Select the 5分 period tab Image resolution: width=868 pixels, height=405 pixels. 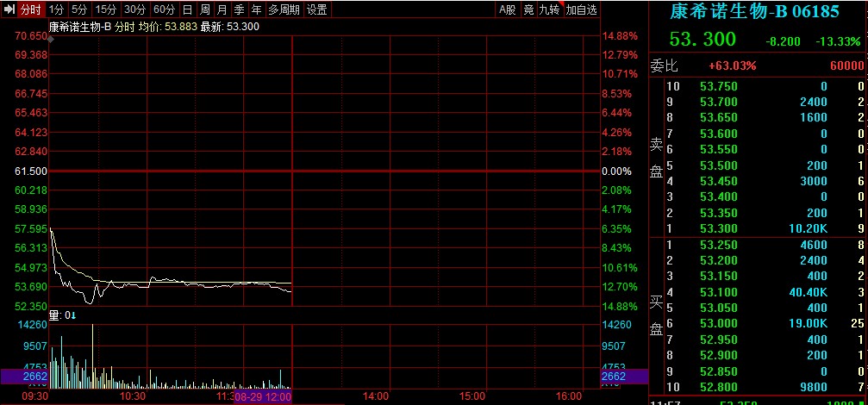pyautogui.click(x=79, y=9)
